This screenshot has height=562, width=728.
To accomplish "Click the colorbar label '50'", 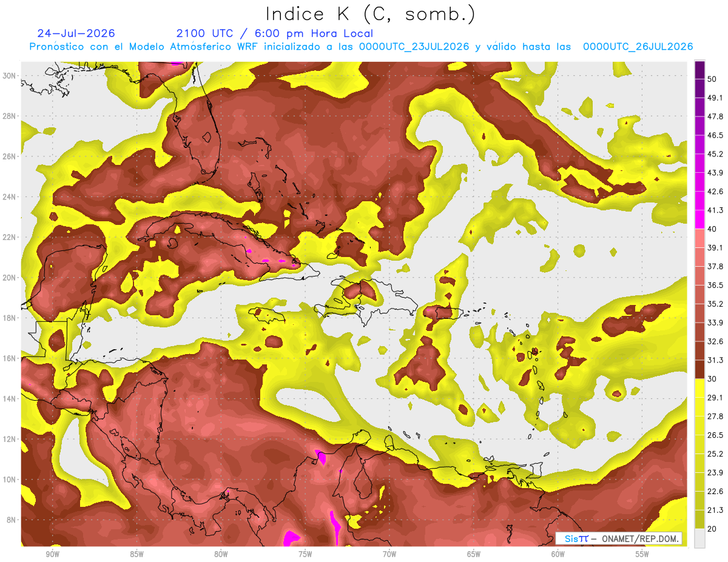I will coord(713,79).
